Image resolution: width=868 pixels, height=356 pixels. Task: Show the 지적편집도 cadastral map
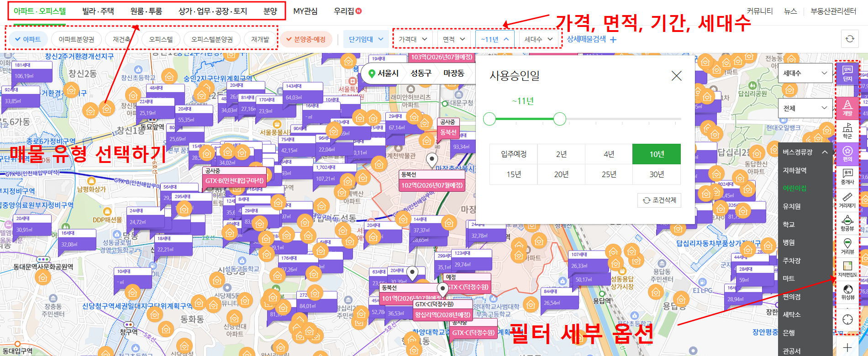coord(847,269)
